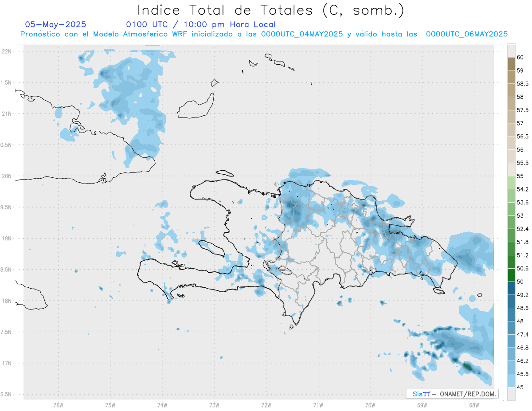Click the colorbar value '47.4'
This screenshot has height=411, width=532.
click(x=523, y=334)
